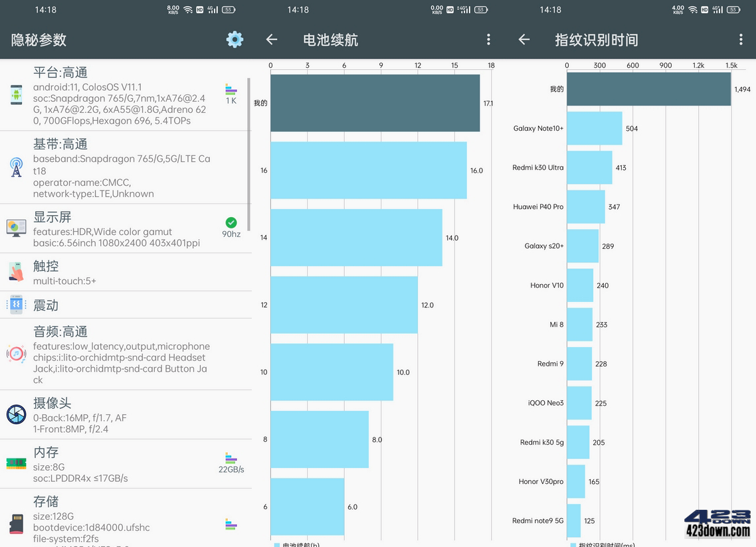Click the SD card icon beside 存储
756x547 pixels.
click(x=16, y=524)
